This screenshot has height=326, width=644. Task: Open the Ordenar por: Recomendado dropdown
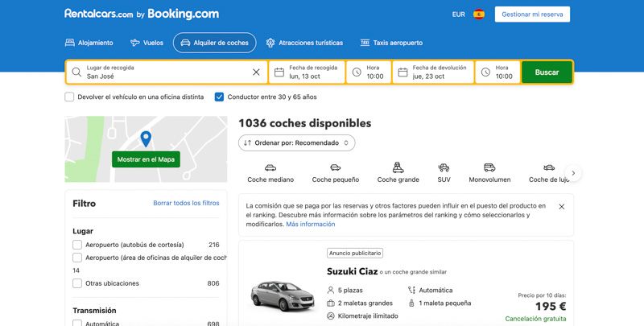(297, 142)
